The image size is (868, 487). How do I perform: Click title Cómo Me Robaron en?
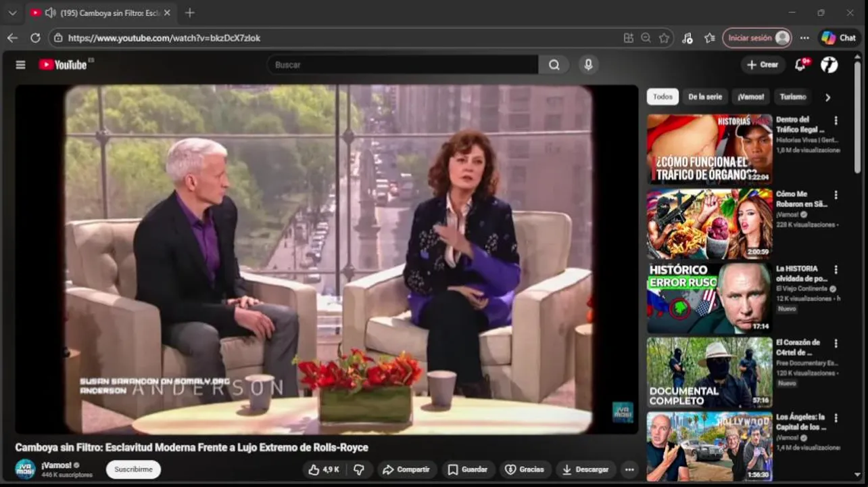800,199
